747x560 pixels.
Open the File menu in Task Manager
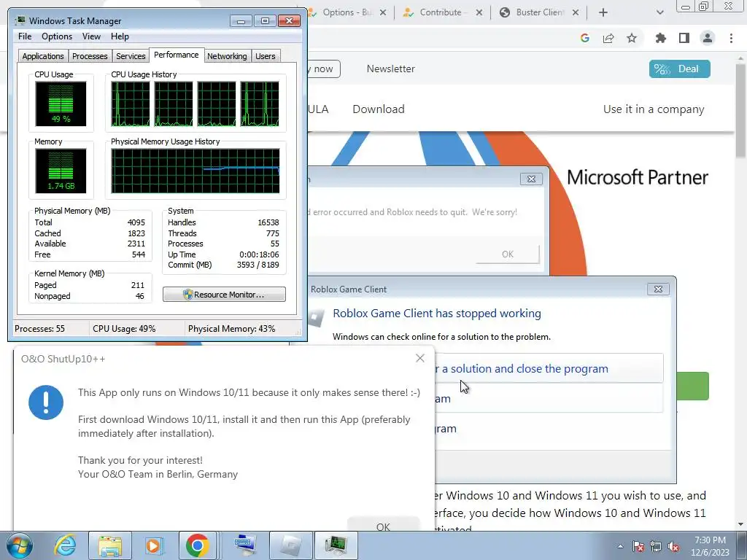[25, 36]
